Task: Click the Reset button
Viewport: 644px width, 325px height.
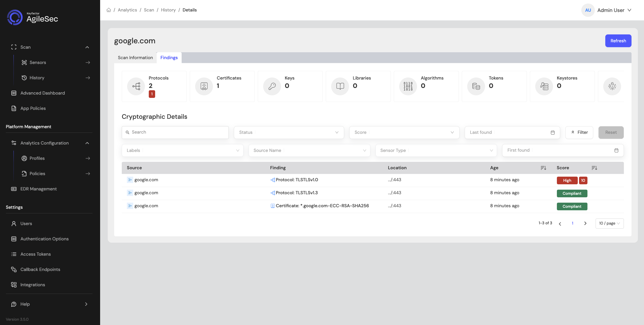Action: click(611, 133)
